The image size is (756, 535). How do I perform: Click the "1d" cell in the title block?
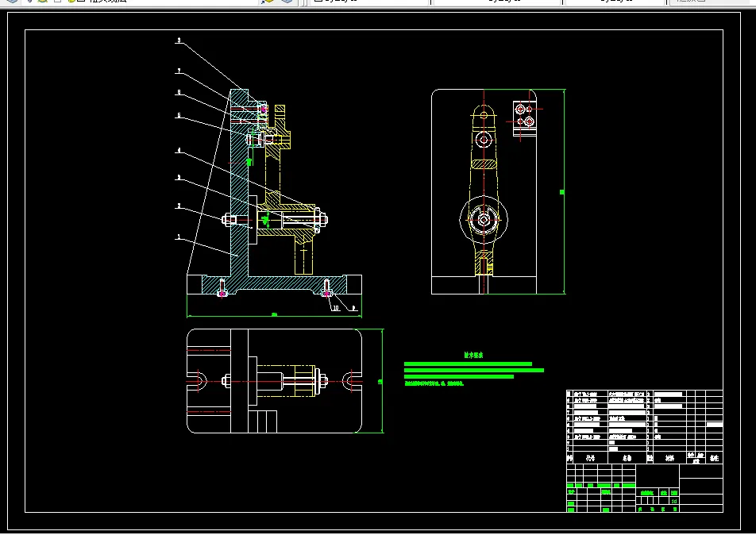[x=674, y=501]
